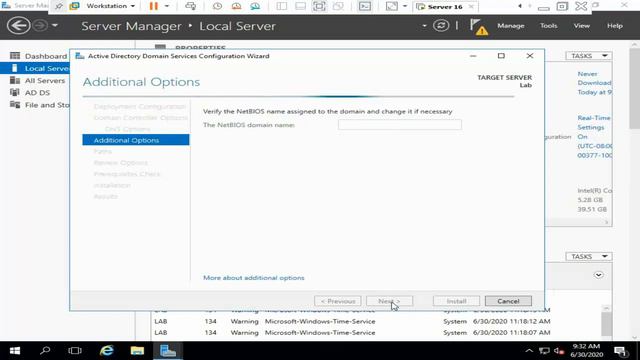Close the Server 16 tab
The height and width of the screenshot is (360, 640).
471,7
